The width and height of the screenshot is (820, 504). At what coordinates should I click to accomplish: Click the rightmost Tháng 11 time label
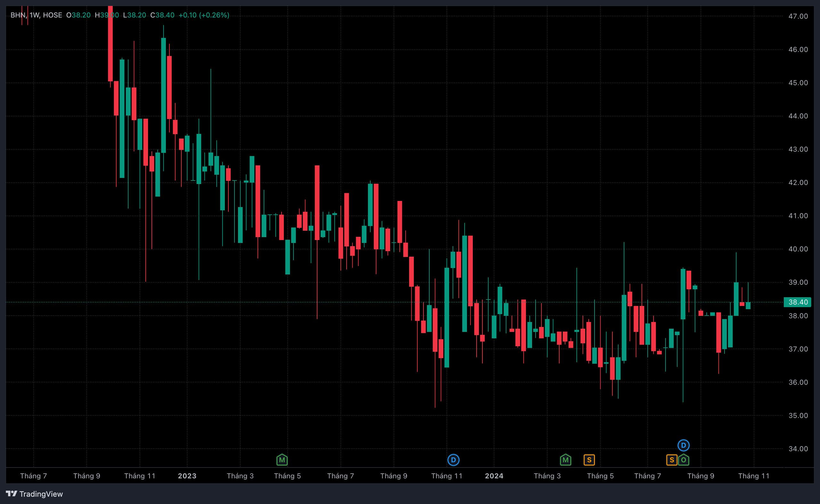(x=754, y=476)
